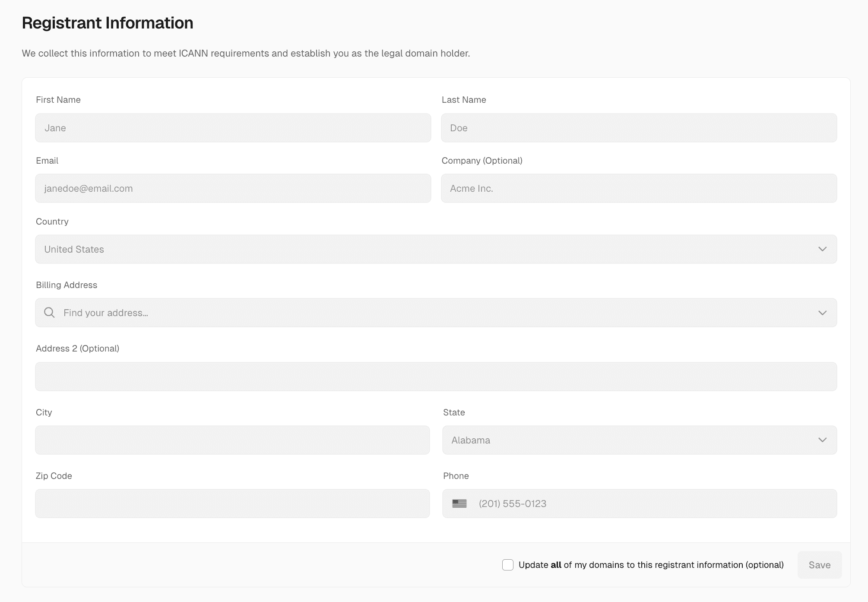Click the Company (Optional) field showing Acme Inc.
868x602 pixels.
click(x=639, y=188)
